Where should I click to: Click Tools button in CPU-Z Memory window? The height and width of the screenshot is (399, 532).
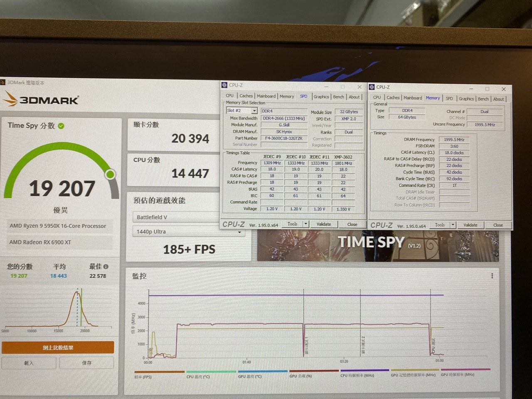(x=440, y=225)
